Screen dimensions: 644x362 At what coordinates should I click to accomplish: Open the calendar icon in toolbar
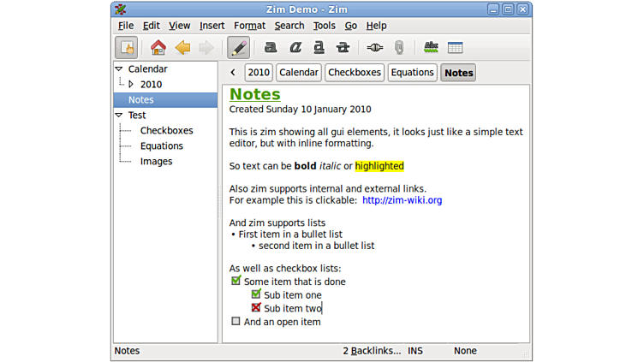[x=455, y=48]
